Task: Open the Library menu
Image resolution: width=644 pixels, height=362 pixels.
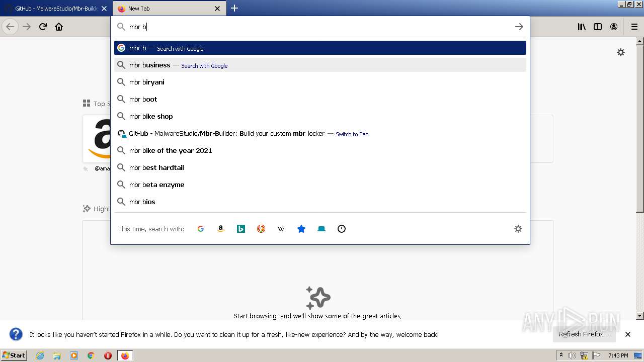Action: [x=582, y=27]
